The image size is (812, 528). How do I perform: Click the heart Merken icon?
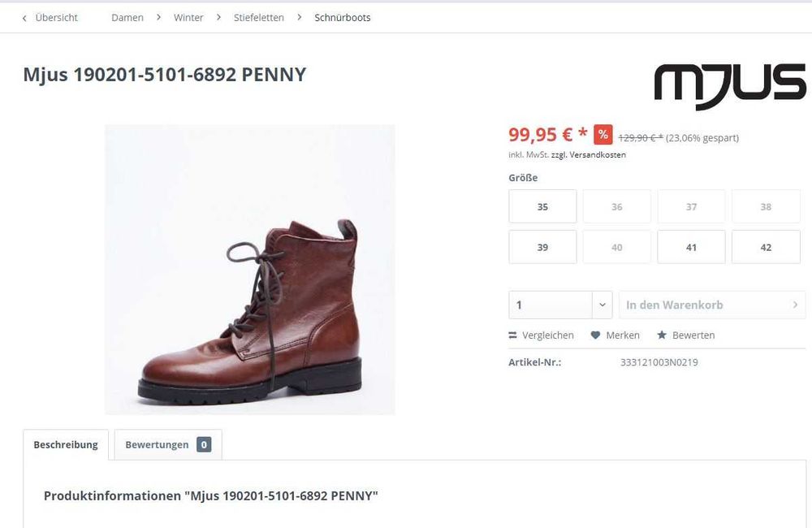(x=595, y=335)
